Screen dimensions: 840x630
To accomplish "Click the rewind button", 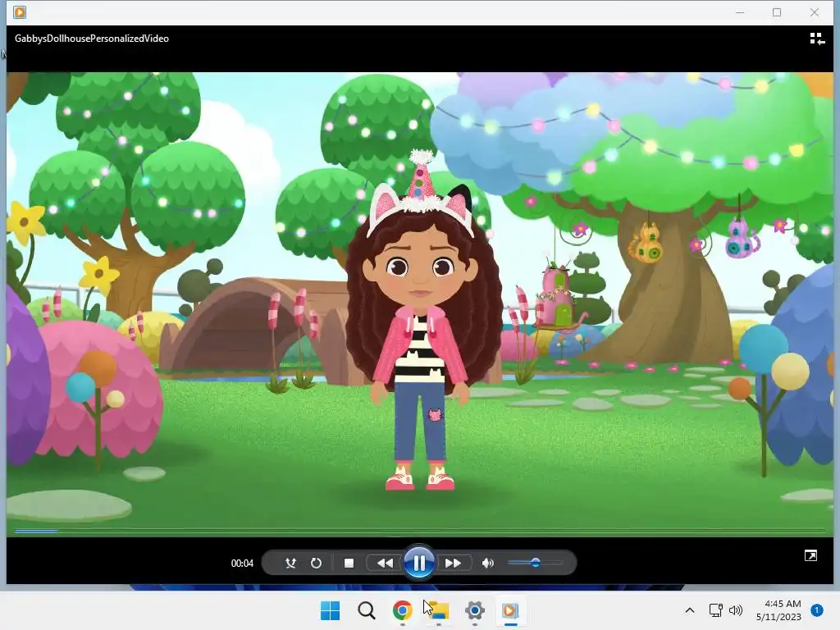I will point(385,563).
